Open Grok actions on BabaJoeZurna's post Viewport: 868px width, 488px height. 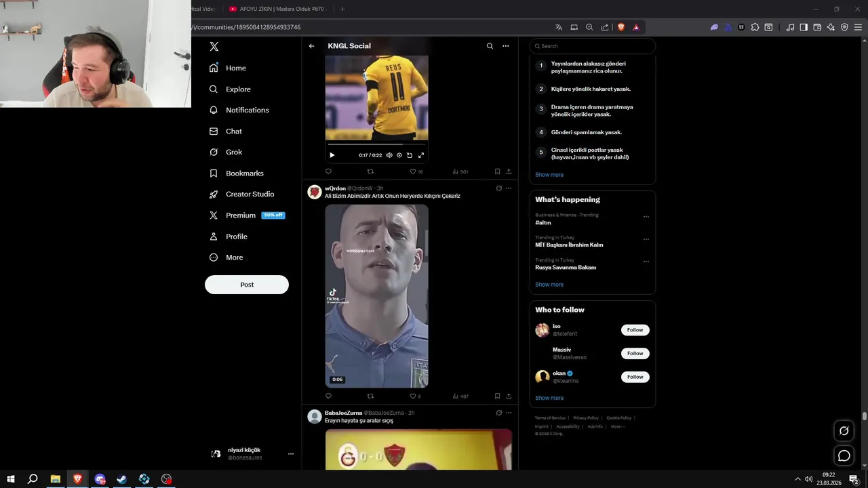(498, 413)
